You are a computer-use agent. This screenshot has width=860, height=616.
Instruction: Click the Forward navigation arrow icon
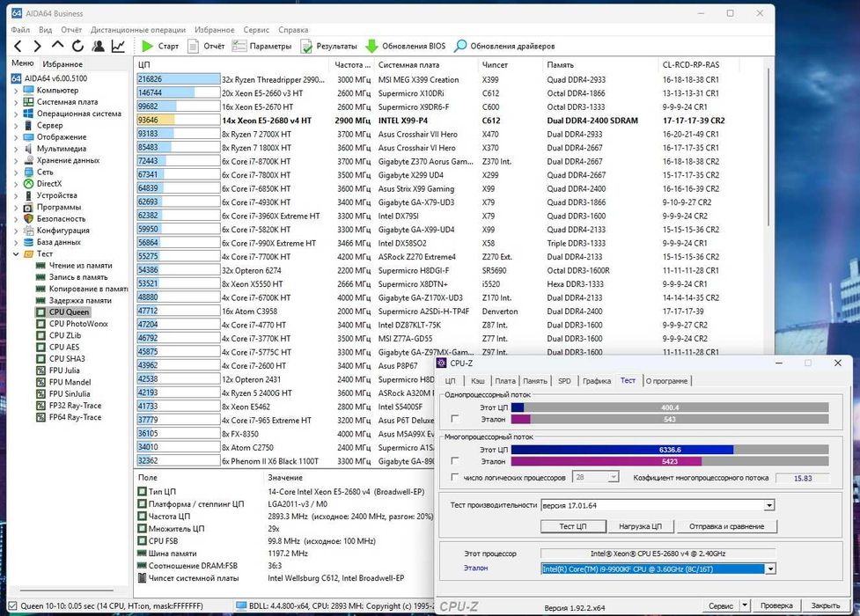point(37,46)
